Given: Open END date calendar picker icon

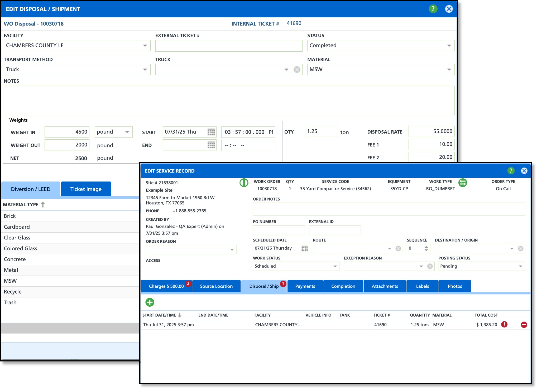Looking at the screenshot, I should point(211,145).
